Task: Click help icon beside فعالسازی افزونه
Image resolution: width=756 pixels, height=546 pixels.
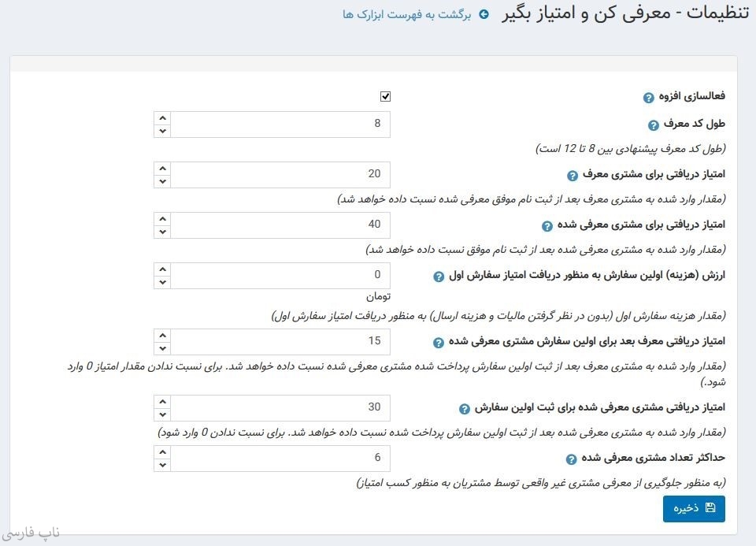Action: click(x=649, y=98)
